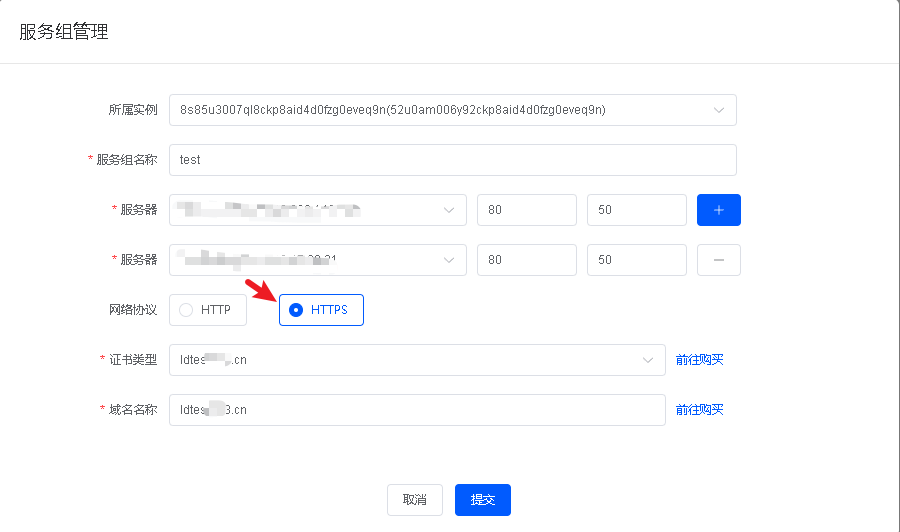This screenshot has height=532, width=900.
Task: Click 前往购买 link beside 证书类型
Action: pos(699,360)
